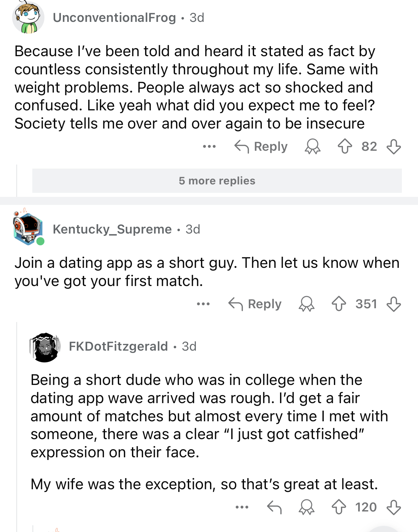This screenshot has height=532, width=418.
Task: Downvote UnconventionalFrog's comment
Action: [393, 147]
